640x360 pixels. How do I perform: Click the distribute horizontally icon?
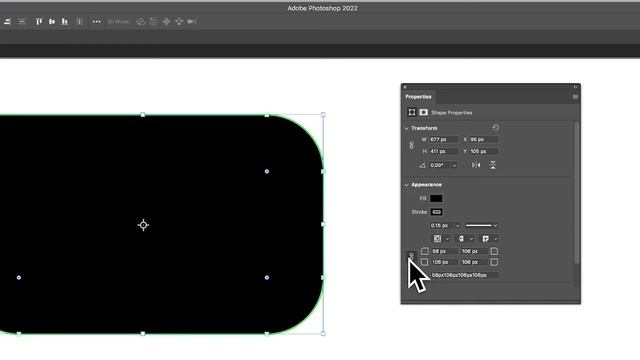tap(80, 22)
